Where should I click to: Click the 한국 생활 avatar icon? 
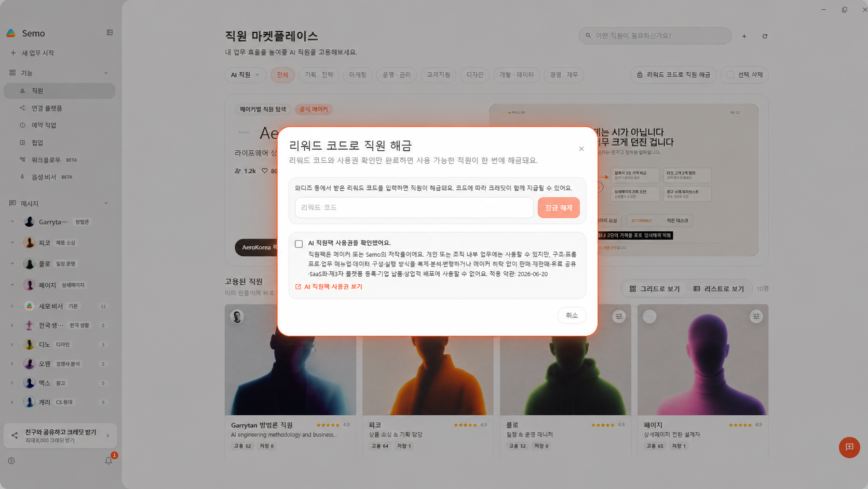[x=29, y=325]
